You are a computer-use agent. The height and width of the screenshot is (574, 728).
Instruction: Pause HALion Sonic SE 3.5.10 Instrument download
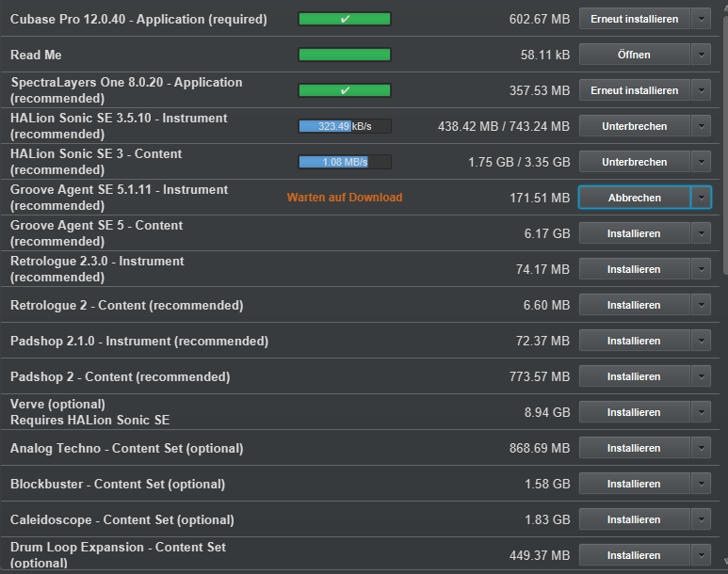(634, 126)
